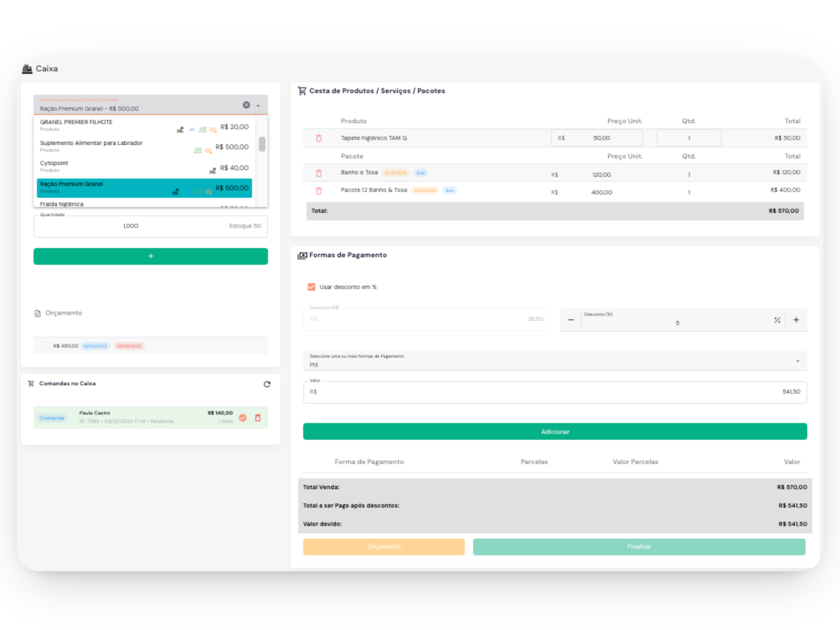Viewport: 840px width, 630px height.
Task: Click the percent icon in discount field
Action: tap(777, 320)
